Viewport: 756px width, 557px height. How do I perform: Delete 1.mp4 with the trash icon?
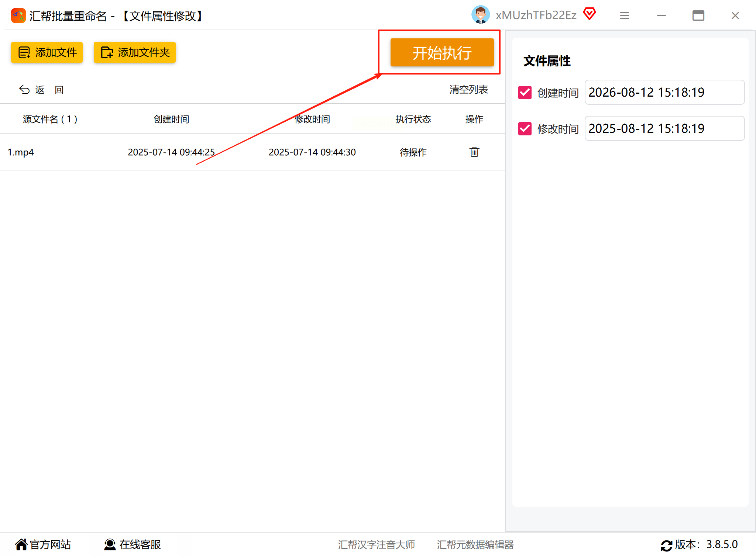pyautogui.click(x=474, y=152)
